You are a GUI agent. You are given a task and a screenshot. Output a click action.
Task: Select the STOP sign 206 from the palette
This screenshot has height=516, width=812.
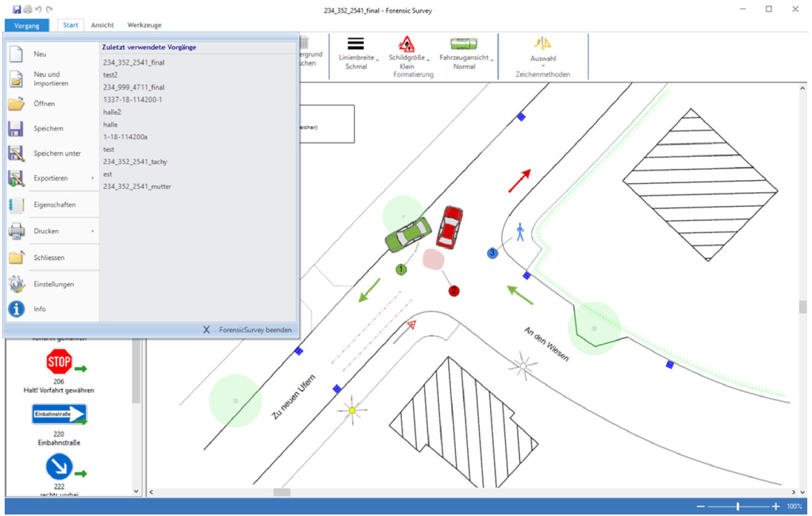59,362
